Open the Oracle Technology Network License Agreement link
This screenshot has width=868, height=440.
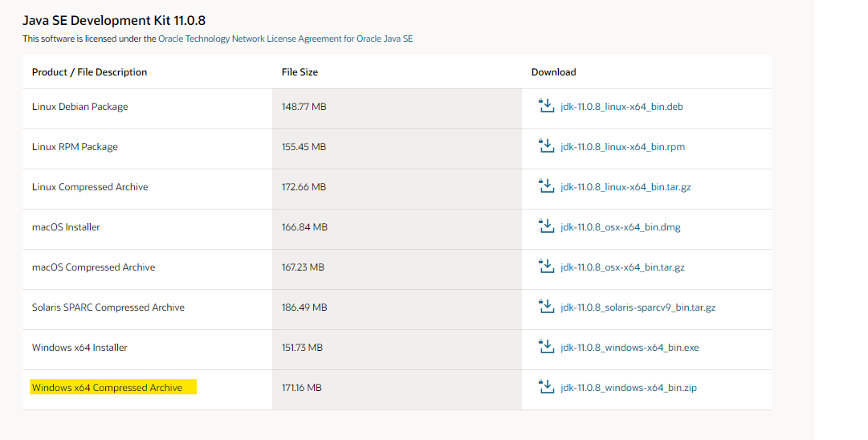tap(285, 39)
